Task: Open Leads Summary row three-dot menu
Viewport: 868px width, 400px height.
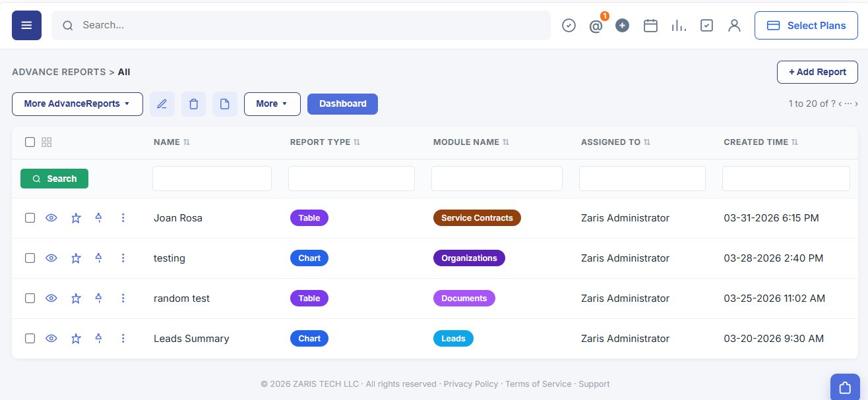Action: tap(123, 339)
